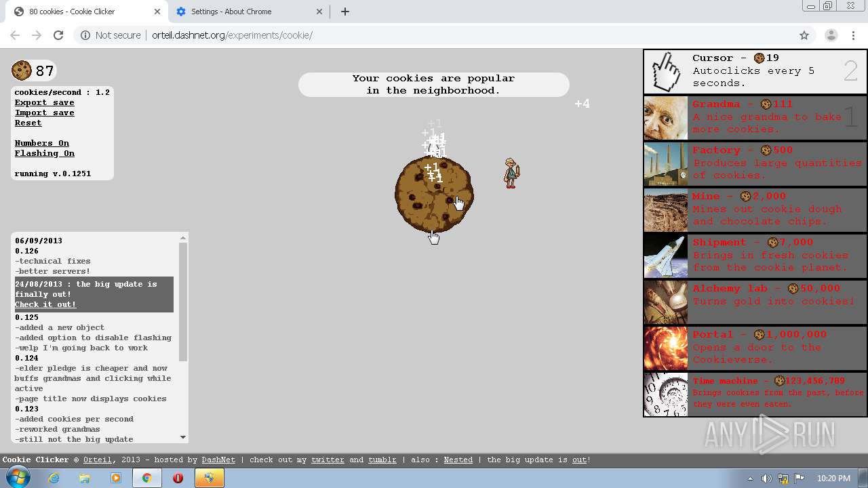Click the changelog scrollbar thumb
Image resolution: width=868 pixels, height=488 pixels.
pyautogui.click(x=183, y=302)
